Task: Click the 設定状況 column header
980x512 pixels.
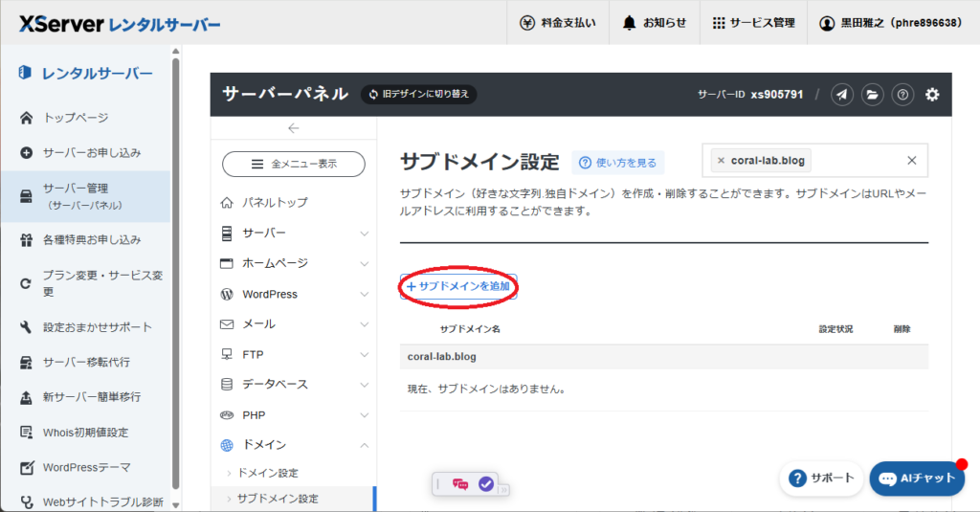Action: click(835, 329)
